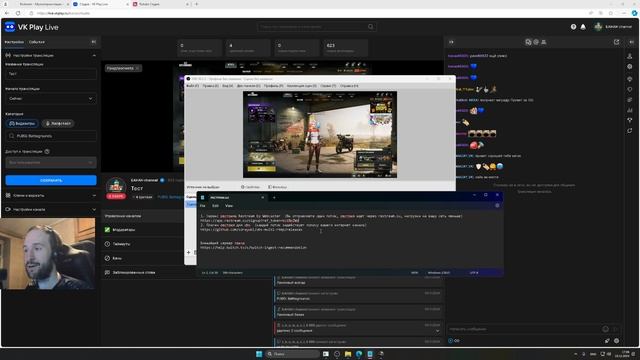Click the PUBG link under the stream title

[170, 197]
